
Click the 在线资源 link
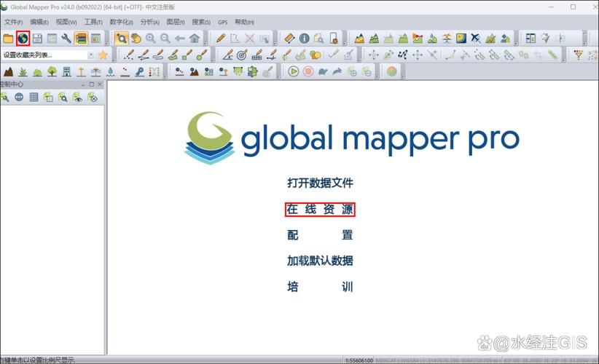click(x=320, y=209)
